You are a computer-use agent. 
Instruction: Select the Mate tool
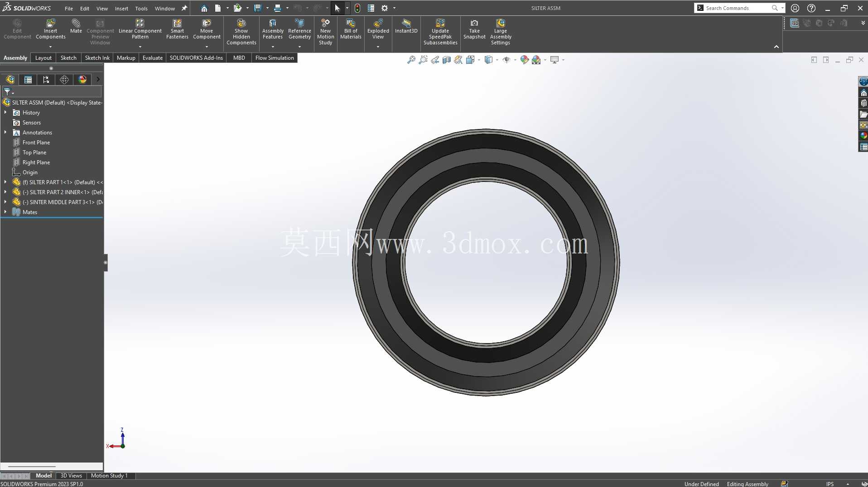tap(76, 26)
